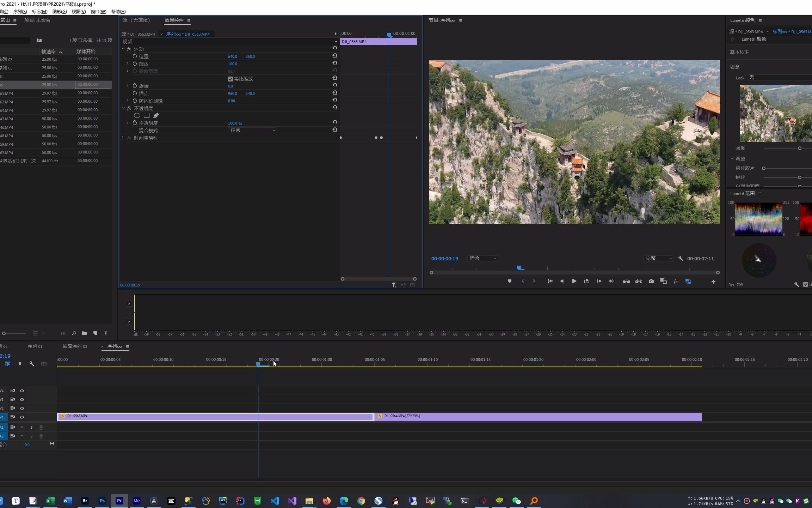812x508 pixels.
Task: Open Program monitor settings wrench
Action: click(x=680, y=259)
